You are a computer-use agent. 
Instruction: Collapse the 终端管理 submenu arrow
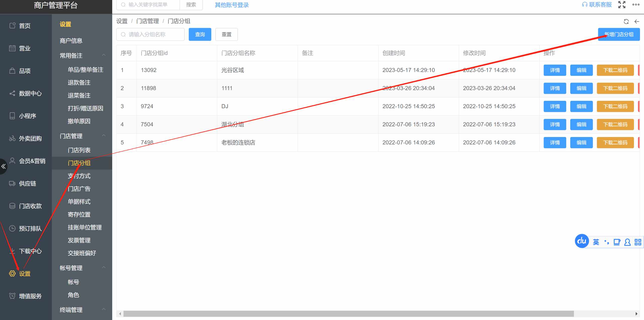tap(104, 309)
